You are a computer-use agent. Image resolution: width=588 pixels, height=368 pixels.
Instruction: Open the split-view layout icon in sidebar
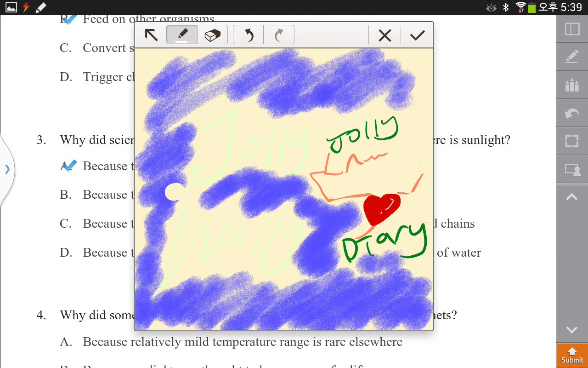click(x=572, y=29)
